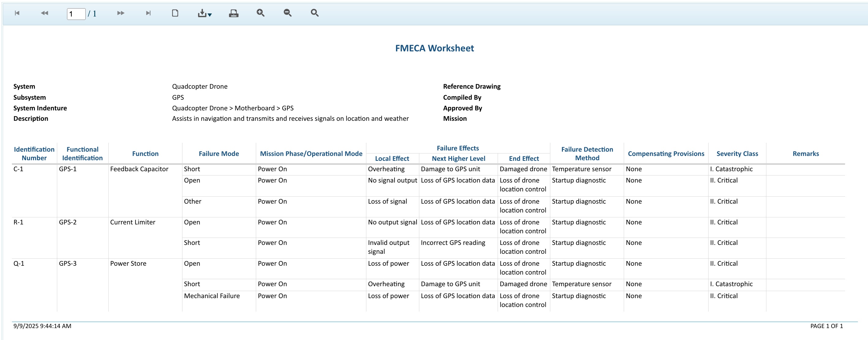Click the current page number input field
This screenshot has height=340, width=868.
76,14
